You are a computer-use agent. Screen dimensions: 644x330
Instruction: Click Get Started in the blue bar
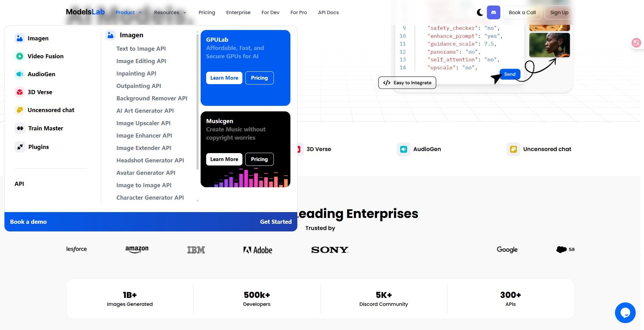[x=276, y=222]
